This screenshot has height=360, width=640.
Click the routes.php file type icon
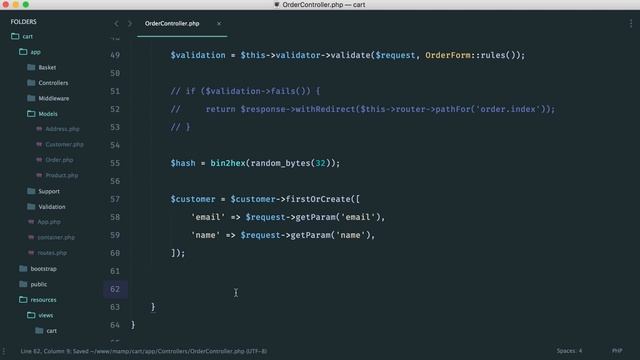click(31, 253)
